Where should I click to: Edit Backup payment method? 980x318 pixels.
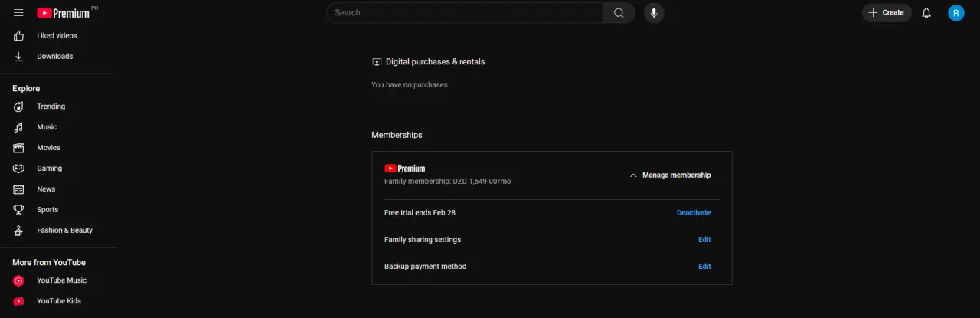point(704,267)
